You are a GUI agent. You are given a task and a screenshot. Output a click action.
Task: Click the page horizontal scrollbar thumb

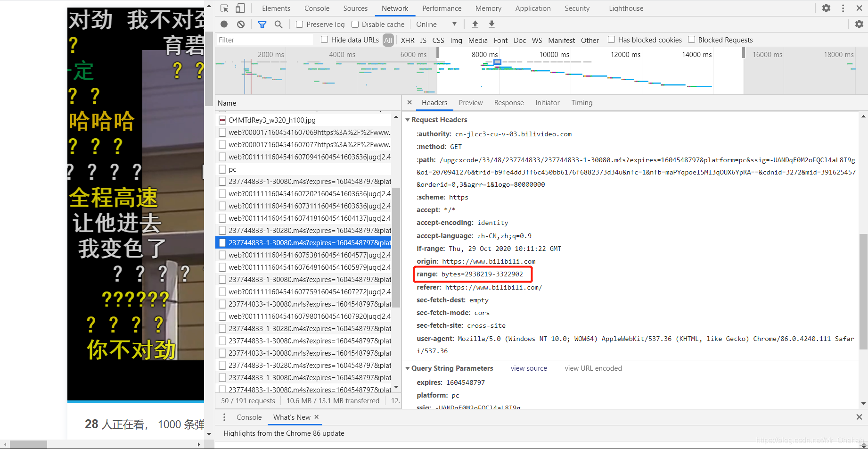[28, 444]
